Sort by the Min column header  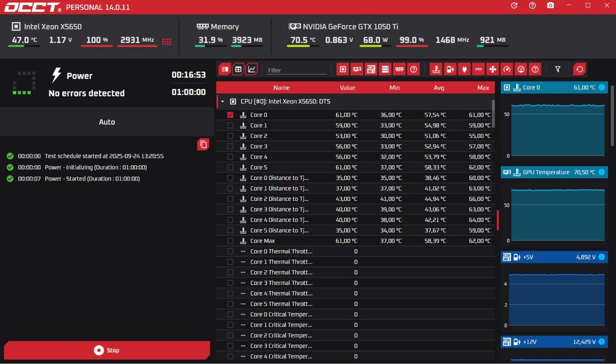(x=394, y=87)
